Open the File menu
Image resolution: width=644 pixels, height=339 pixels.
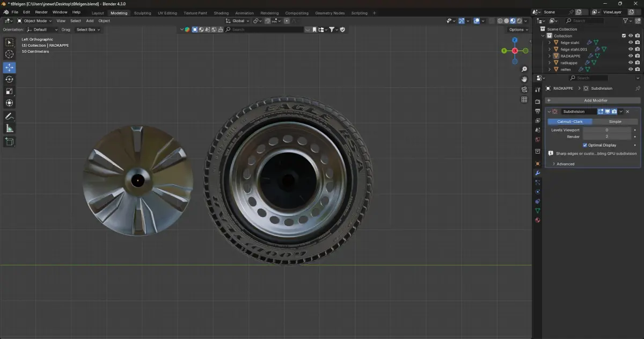(14, 12)
